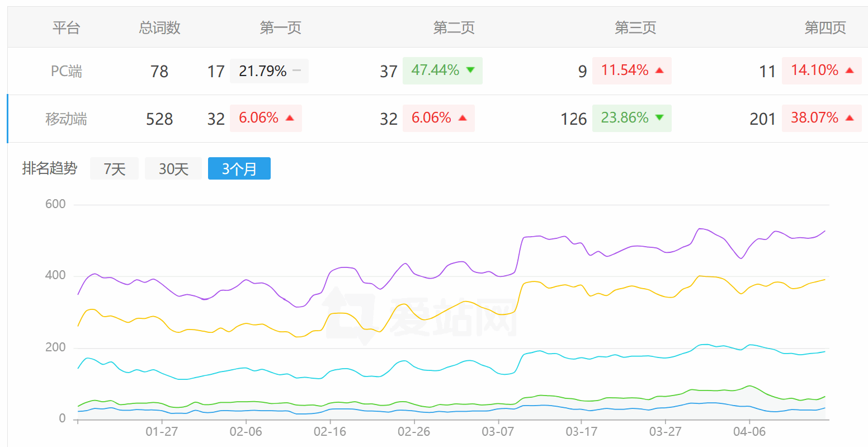Click the 21.79% badge in PC端 row
The height and width of the screenshot is (447, 868).
(269, 71)
